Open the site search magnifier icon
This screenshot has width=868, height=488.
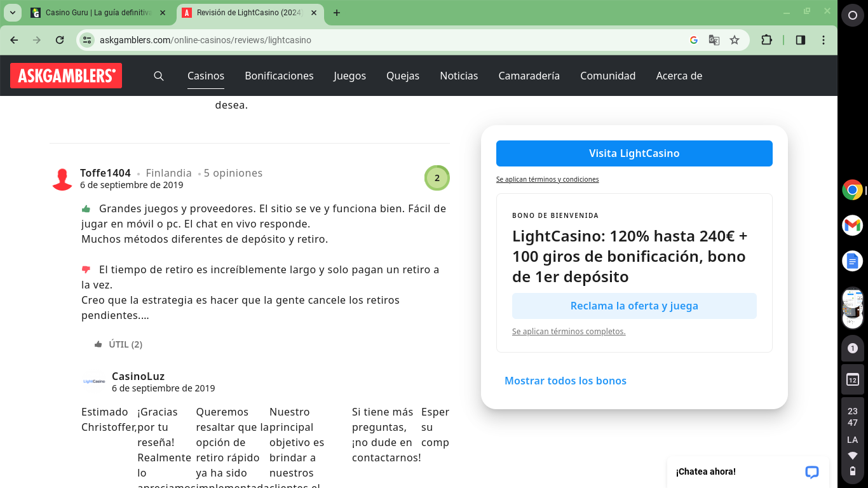coord(159,76)
